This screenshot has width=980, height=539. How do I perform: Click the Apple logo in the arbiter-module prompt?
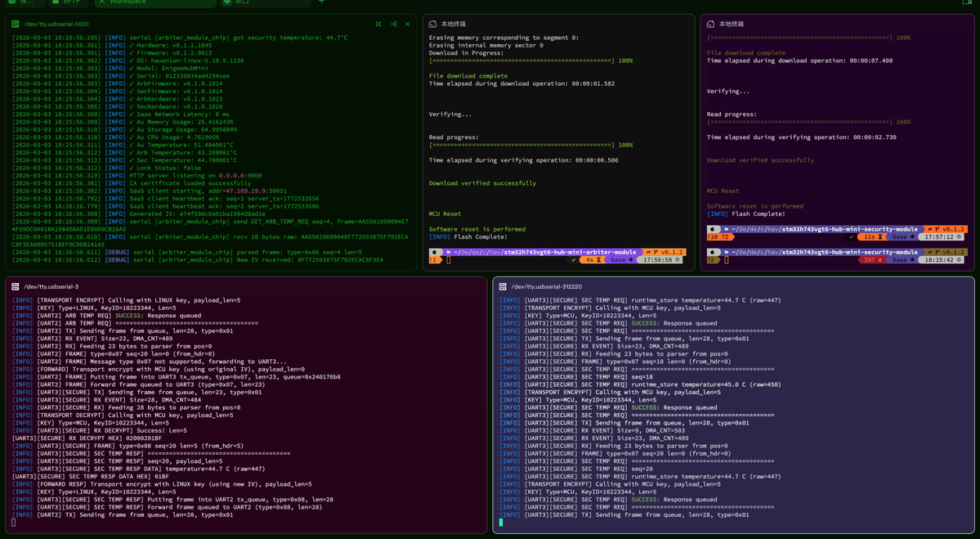pos(435,252)
